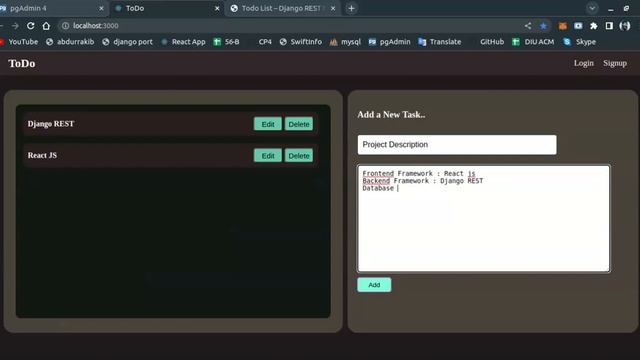
Task: Restore the browser window size
Action: point(627,8)
